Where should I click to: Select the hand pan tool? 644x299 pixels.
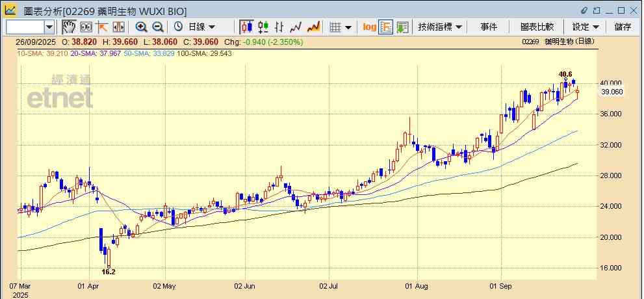69,27
